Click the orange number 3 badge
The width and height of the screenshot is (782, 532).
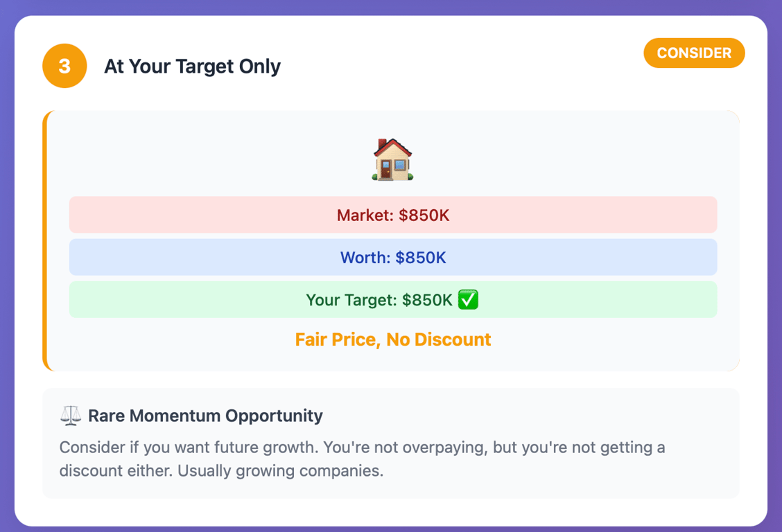coord(64,66)
